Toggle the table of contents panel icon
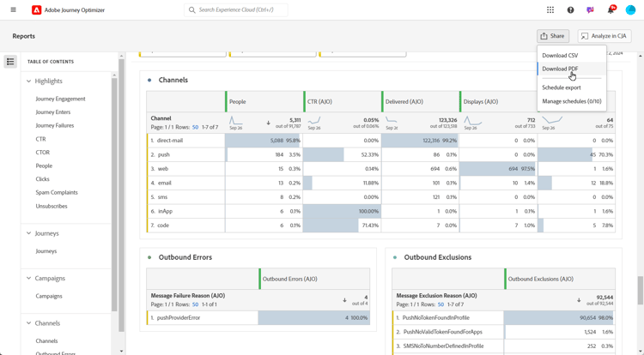 click(x=10, y=62)
